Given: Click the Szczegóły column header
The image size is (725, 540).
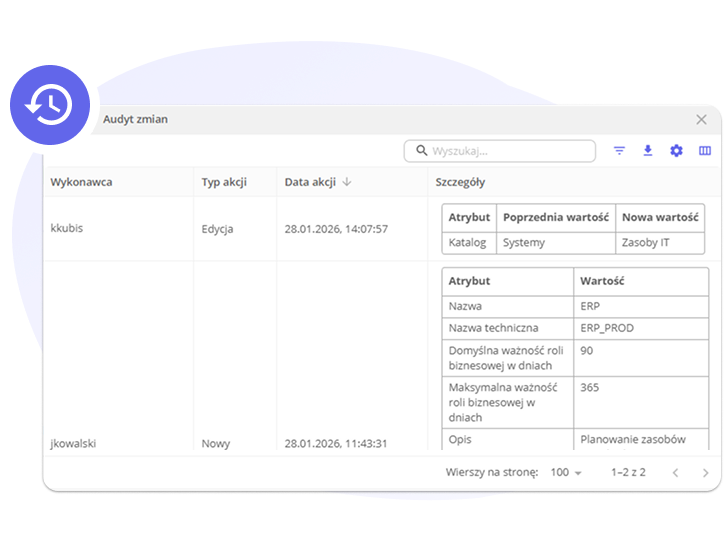Looking at the screenshot, I should coord(460,182).
